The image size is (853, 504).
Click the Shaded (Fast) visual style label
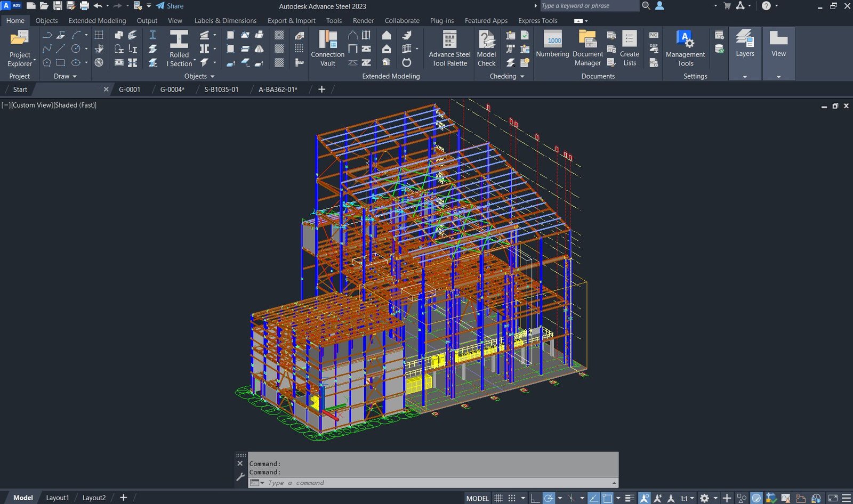point(75,105)
